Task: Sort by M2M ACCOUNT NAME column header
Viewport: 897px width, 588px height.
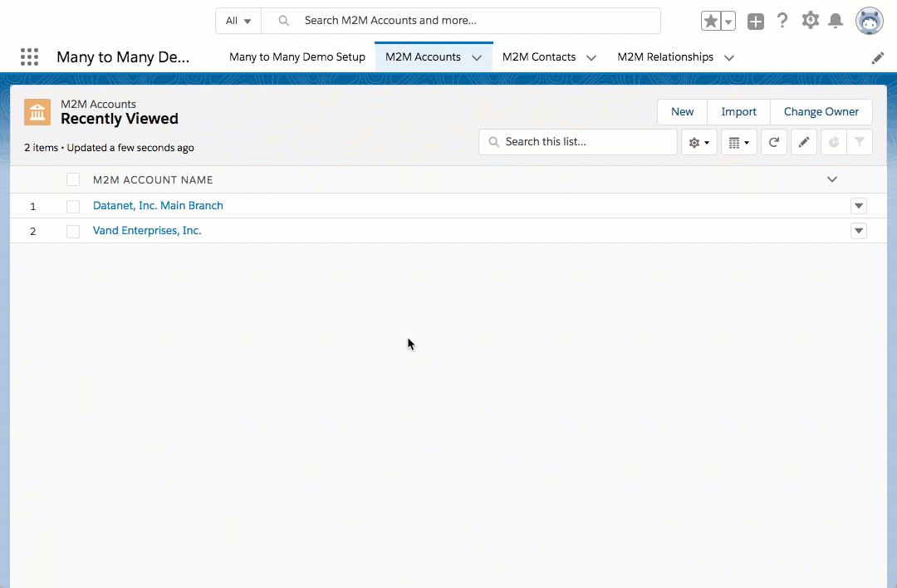Action: pos(153,179)
